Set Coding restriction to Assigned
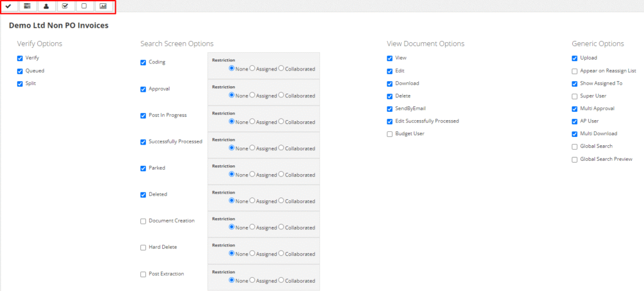 (x=252, y=69)
